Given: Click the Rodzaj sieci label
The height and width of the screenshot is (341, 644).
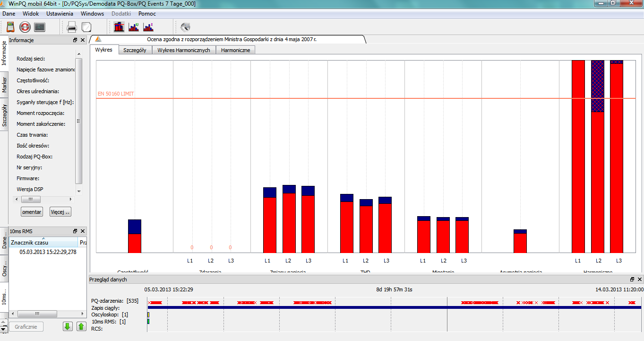Looking at the screenshot, I should coord(31,59).
